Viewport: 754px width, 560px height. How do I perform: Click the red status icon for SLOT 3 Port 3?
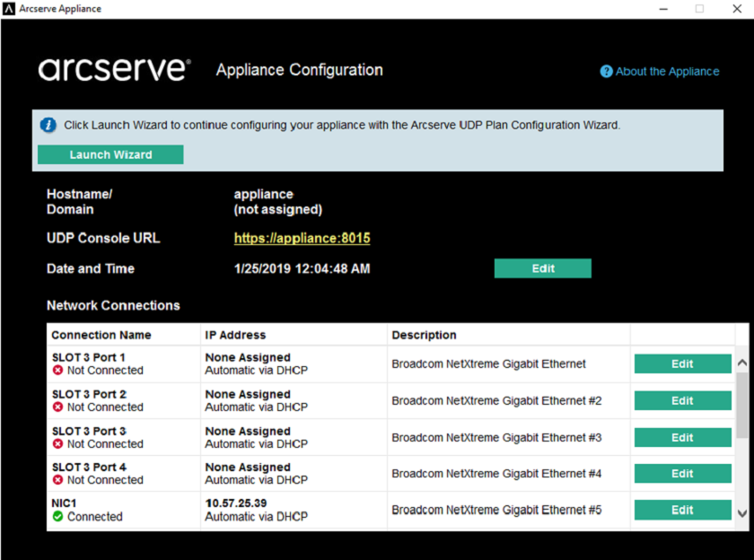pos(57,443)
